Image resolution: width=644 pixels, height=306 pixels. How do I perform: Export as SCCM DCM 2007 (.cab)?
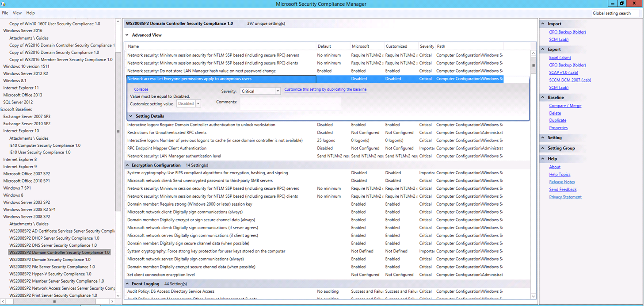tap(570, 80)
